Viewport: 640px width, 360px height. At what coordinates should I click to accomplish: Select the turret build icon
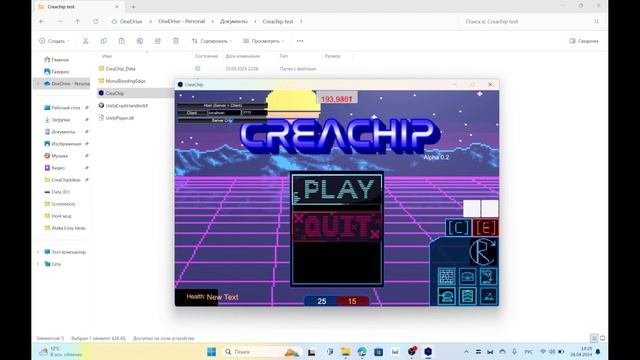click(447, 296)
